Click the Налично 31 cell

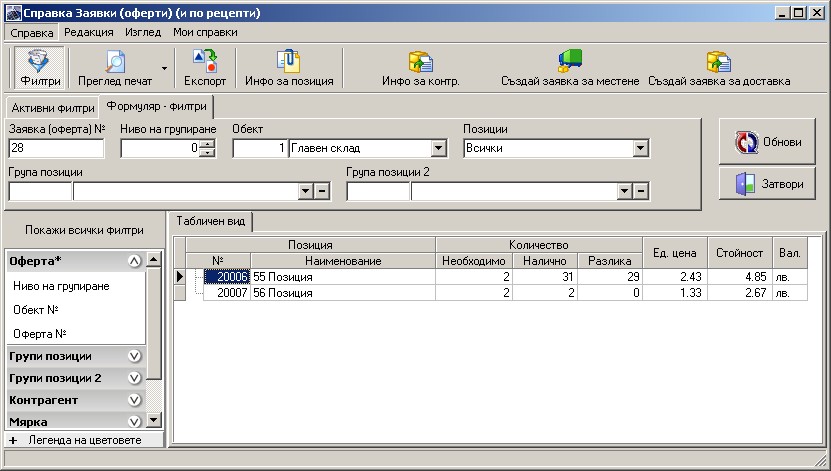coord(545,277)
